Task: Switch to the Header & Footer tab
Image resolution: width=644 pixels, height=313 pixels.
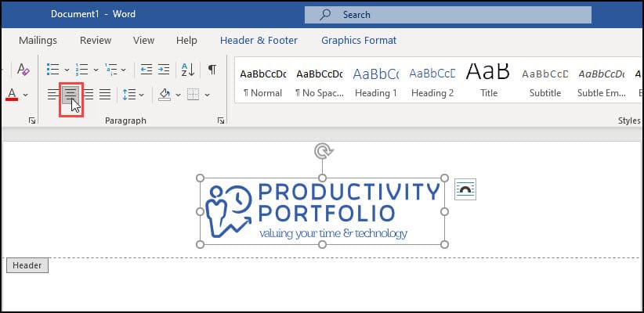Action: point(259,40)
